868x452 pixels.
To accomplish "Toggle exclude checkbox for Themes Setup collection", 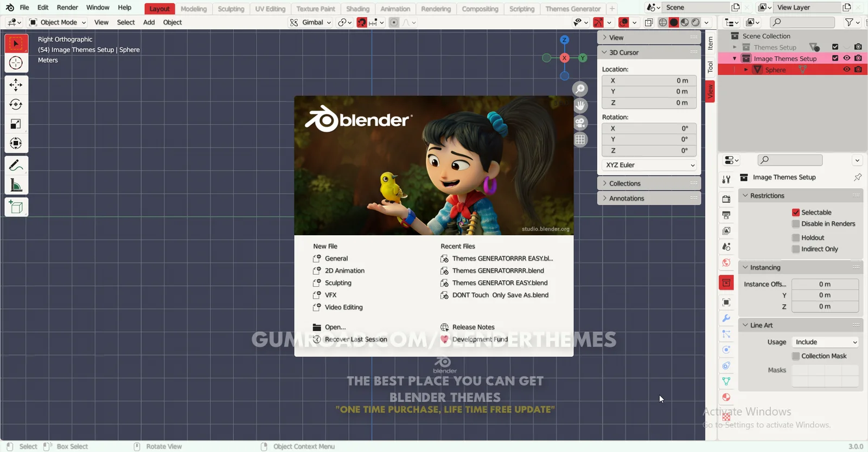I will tap(835, 47).
